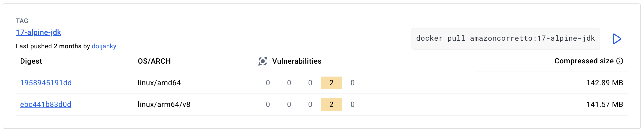Copy the docker pull amazoncorretto command box

[x=505, y=39]
